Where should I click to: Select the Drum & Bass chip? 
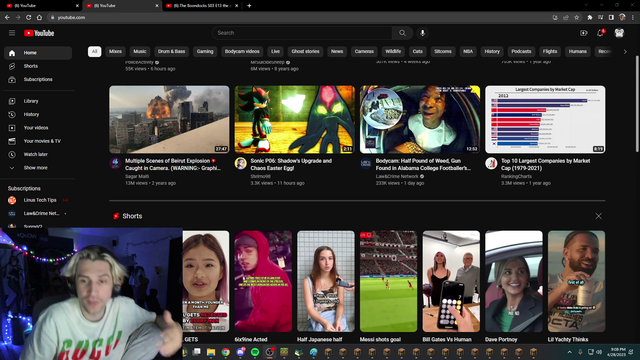point(171,51)
